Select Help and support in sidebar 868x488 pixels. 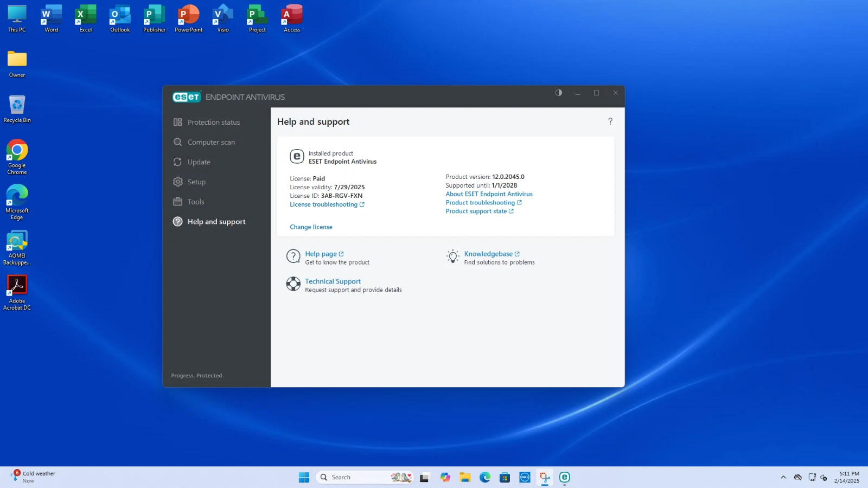[216, 222]
